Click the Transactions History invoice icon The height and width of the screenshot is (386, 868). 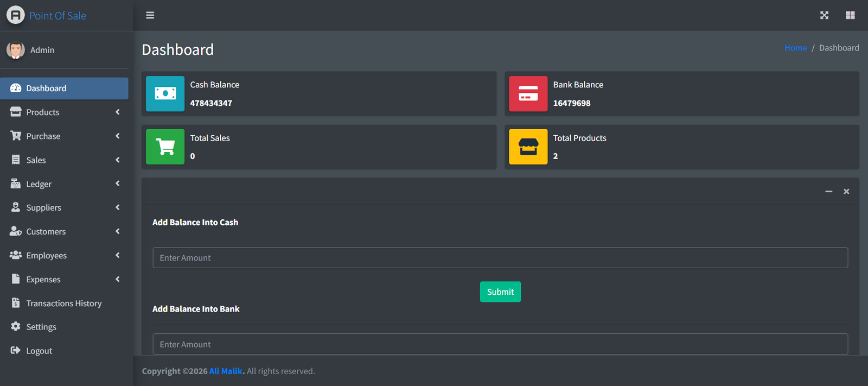tap(16, 303)
